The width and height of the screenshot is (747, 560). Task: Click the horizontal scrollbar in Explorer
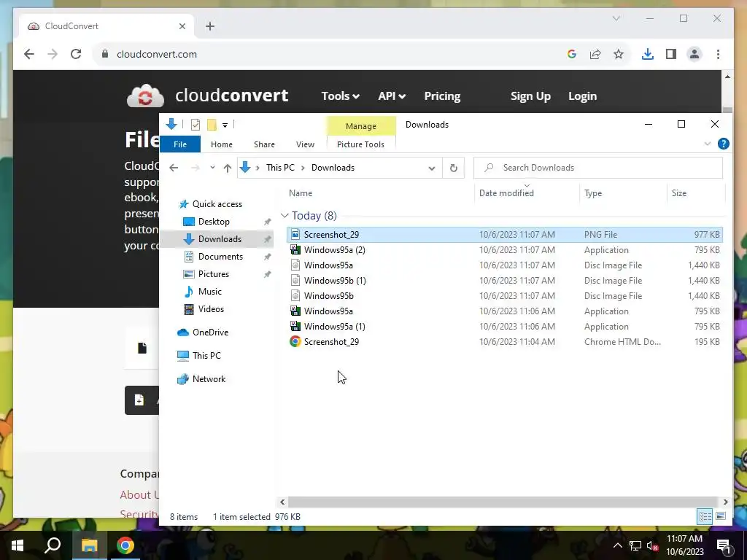pos(503,502)
